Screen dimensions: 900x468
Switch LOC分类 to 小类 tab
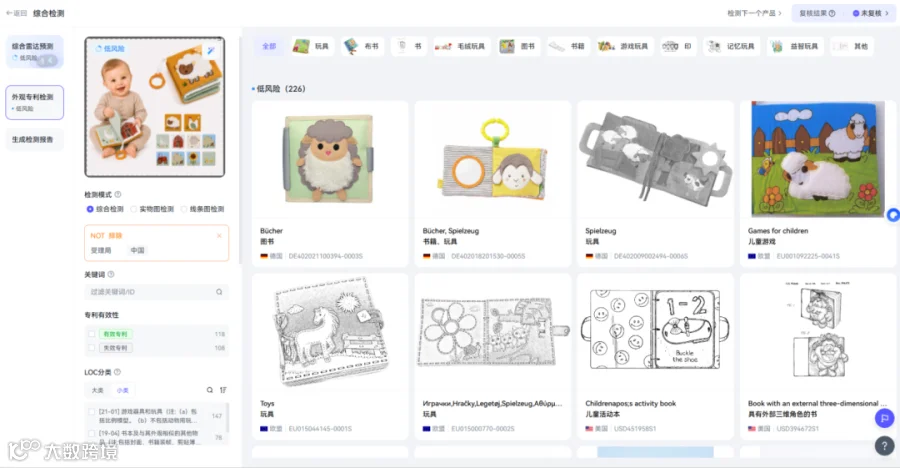point(123,390)
